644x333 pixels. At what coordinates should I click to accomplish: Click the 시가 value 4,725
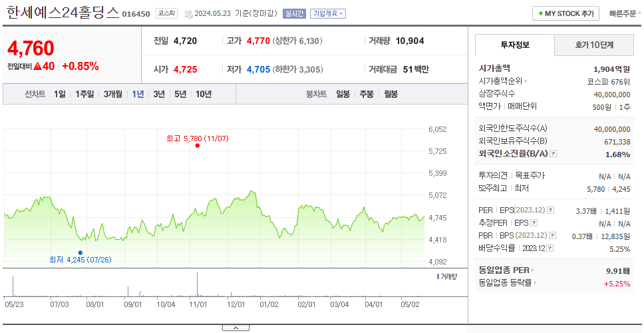click(185, 69)
